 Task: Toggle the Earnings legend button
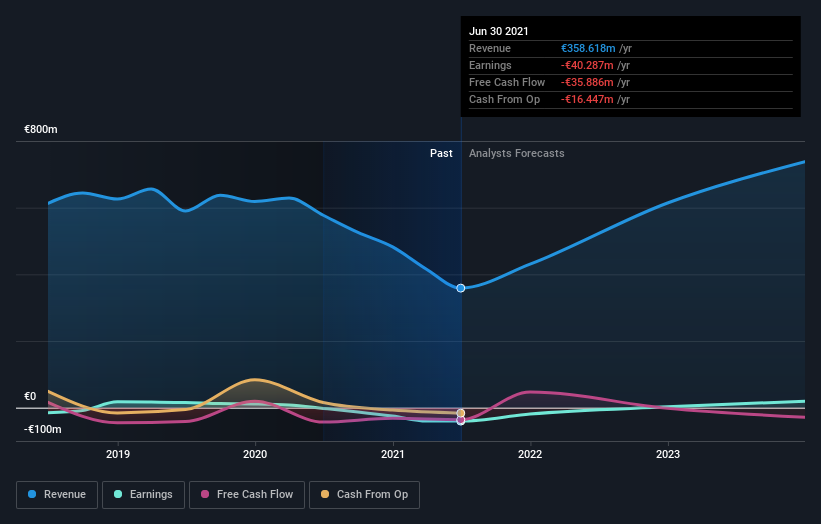click(143, 495)
